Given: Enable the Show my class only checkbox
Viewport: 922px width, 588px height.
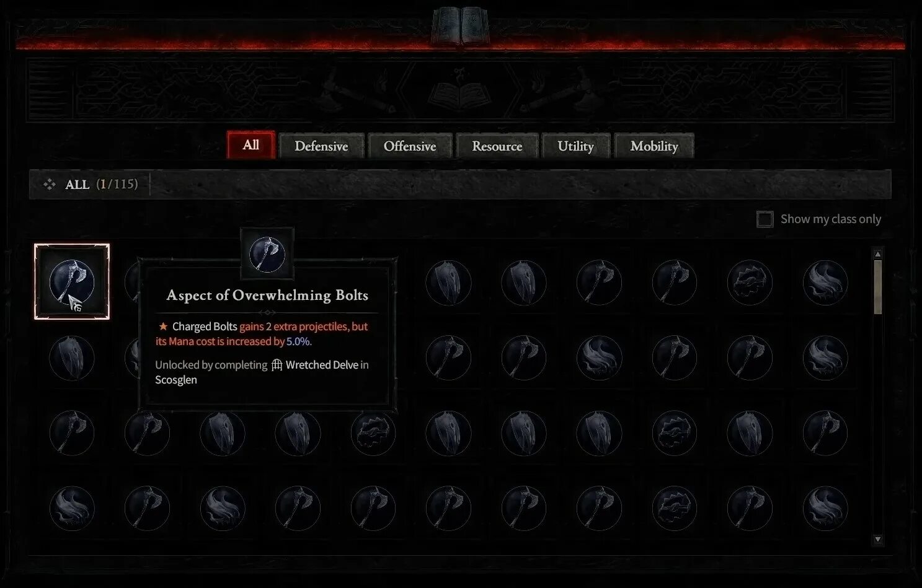Looking at the screenshot, I should click(x=765, y=219).
